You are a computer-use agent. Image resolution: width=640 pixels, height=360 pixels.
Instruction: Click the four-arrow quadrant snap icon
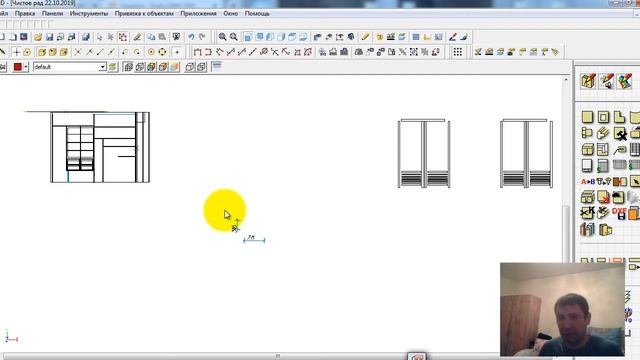[162, 52]
